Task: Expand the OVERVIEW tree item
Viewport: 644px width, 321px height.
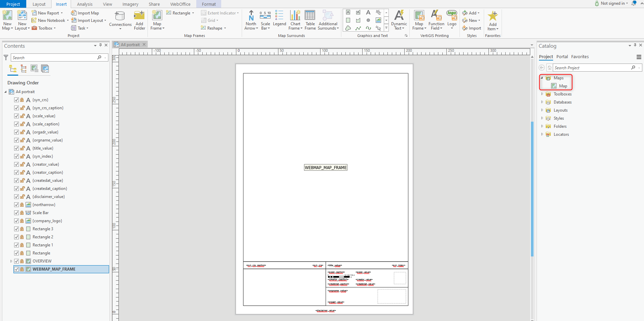Action: pos(11,261)
